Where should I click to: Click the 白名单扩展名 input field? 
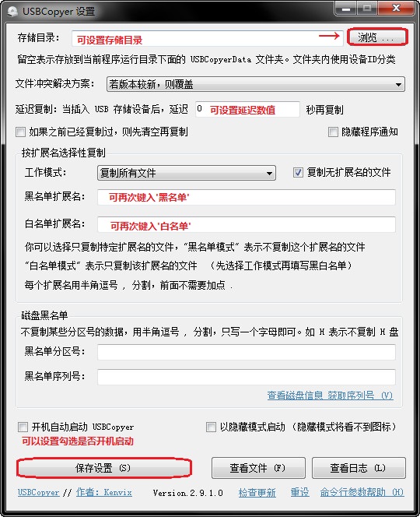(x=247, y=225)
